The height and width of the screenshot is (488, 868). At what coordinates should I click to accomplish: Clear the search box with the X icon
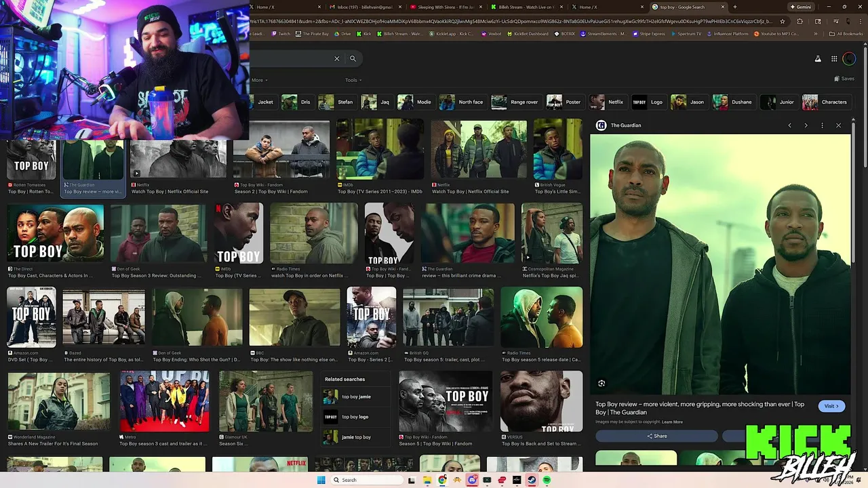[336, 59]
